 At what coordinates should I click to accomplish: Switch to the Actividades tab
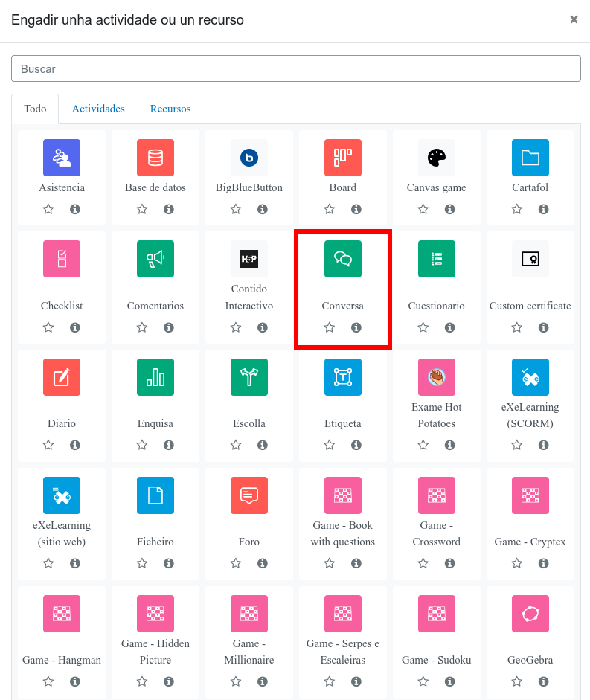point(98,109)
